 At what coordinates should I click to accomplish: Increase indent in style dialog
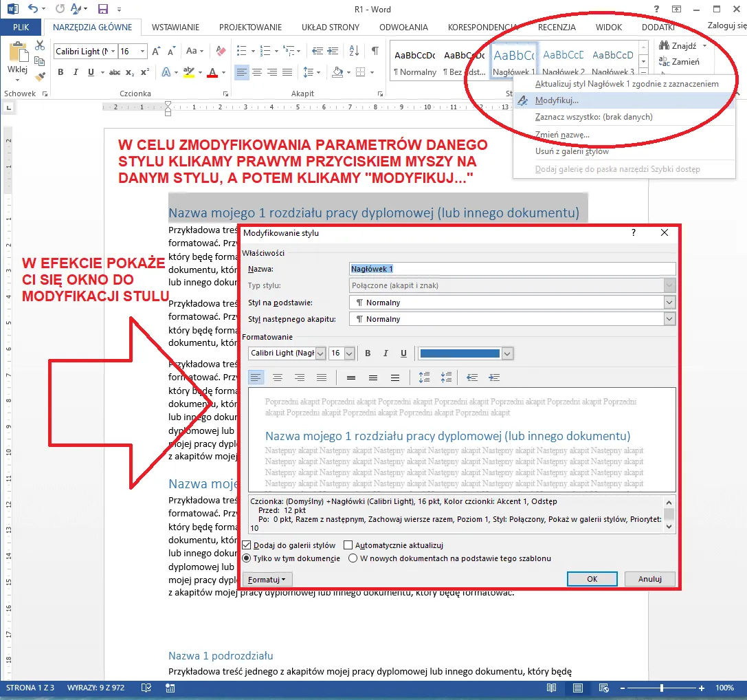493,378
